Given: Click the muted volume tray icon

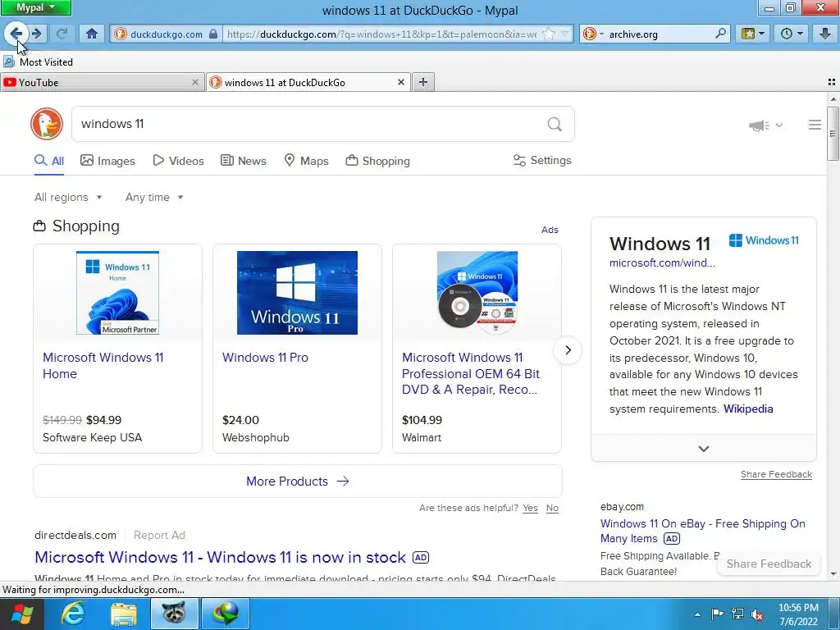Looking at the screenshot, I should [x=757, y=614].
